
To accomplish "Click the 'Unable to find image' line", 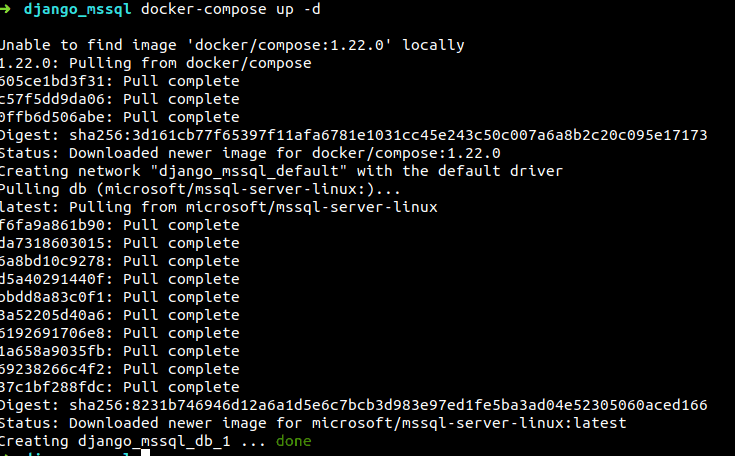I will (232, 45).
